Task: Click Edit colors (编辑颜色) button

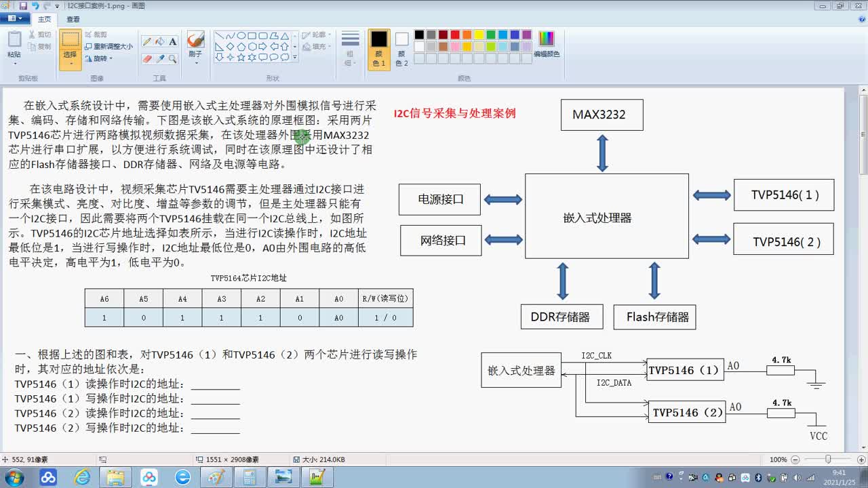Action: pyautogui.click(x=547, y=44)
